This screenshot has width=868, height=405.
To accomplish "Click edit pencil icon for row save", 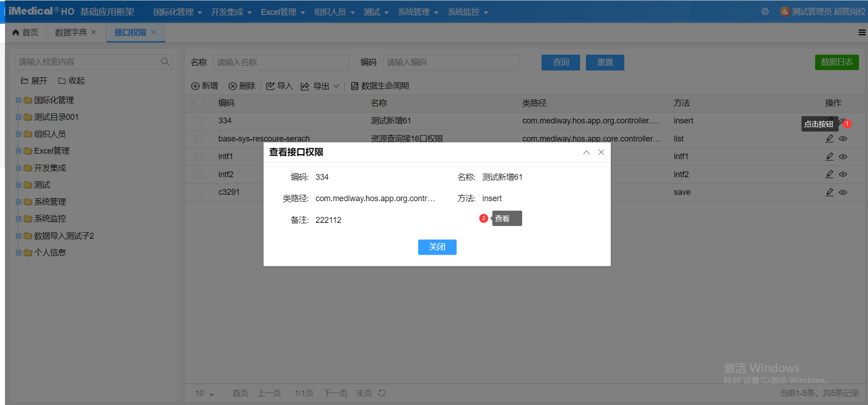I will (830, 192).
